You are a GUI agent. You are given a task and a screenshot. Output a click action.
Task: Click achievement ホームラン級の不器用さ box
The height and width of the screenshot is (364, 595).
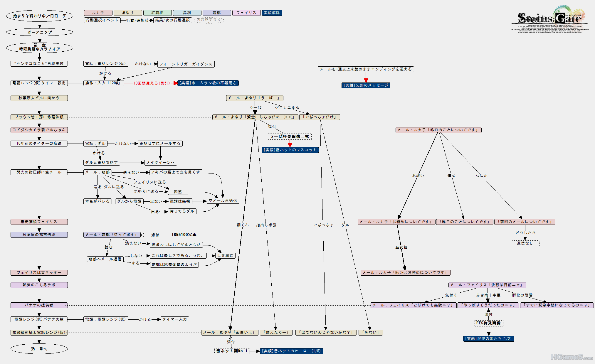208,83
